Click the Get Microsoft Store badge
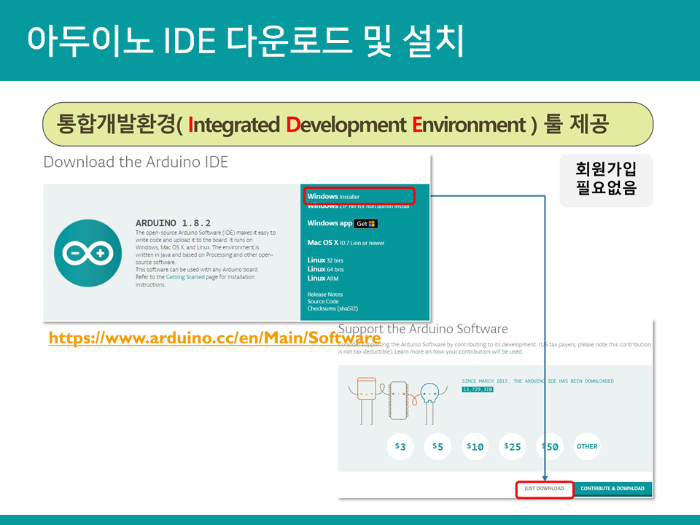The width and height of the screenshot is (700, 525). click(366, 224)
